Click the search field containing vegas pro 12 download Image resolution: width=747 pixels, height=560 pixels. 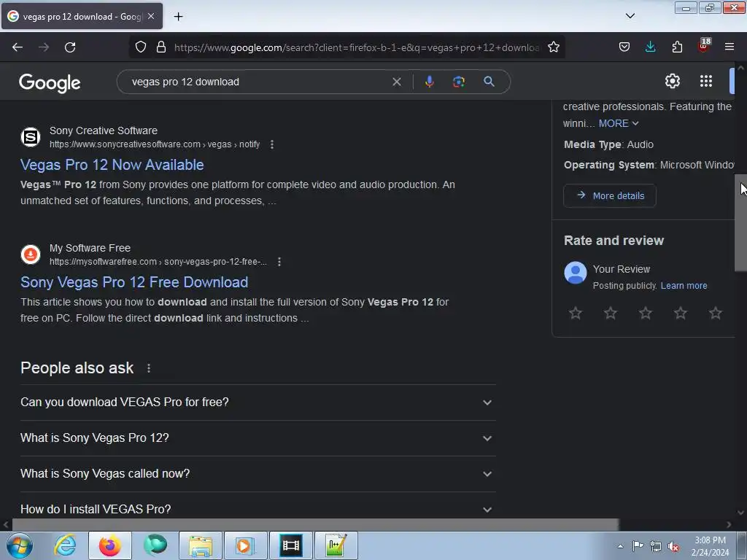click(258, 82)
